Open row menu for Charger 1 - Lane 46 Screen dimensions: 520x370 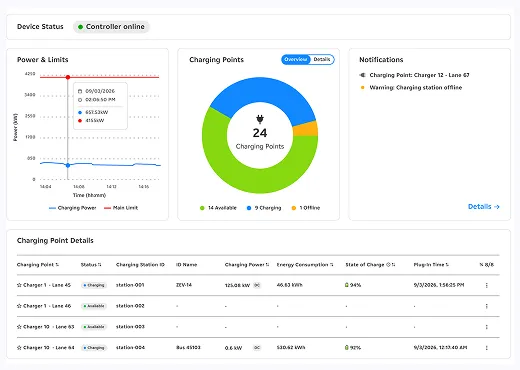tap(487, 306)
